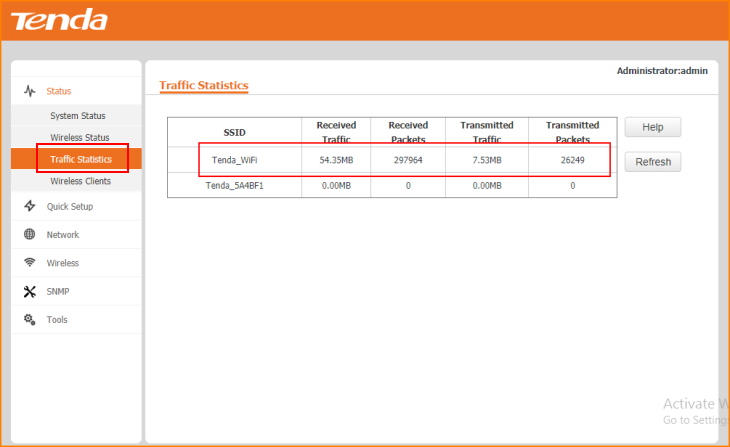Click the Network globe icon
The height and width of the screenshot is (447, 730).
click(30, 234)
